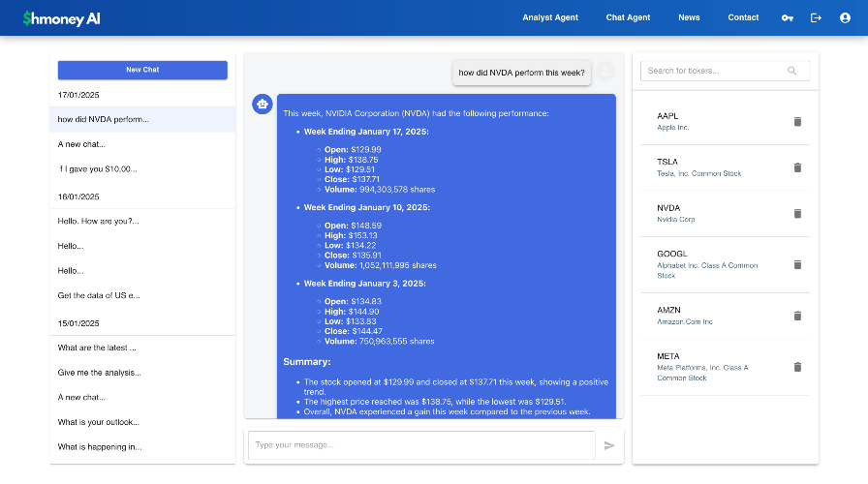Screen dimensions: 868x484
Task: Click the Shmoney AI logo
Action: click(61, 18)
